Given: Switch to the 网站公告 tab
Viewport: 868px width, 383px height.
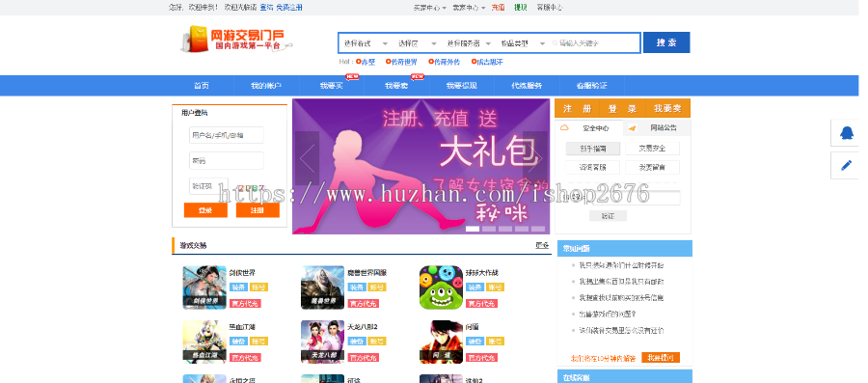Looking at the screenshot, I should 657,128.
